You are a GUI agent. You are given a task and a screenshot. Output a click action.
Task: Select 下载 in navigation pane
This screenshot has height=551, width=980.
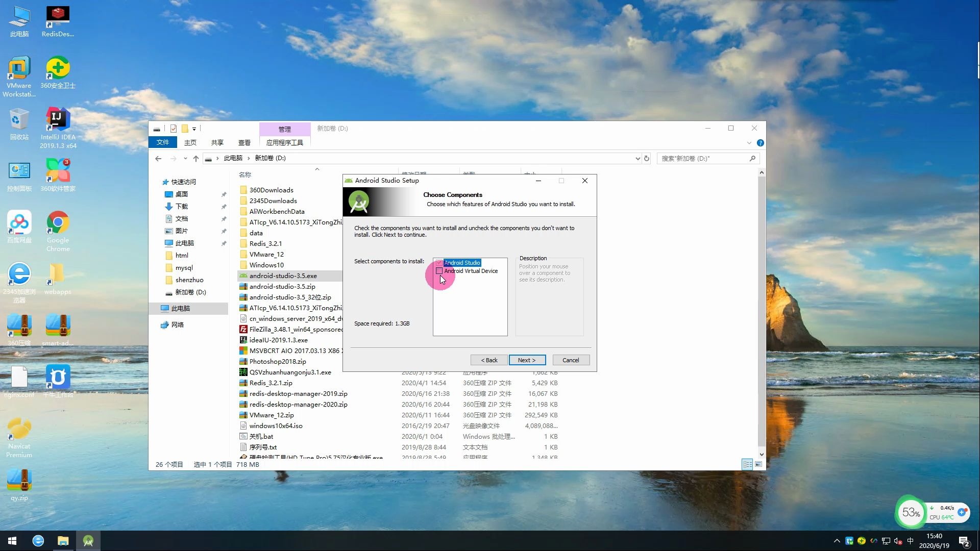tap(182, 207)
